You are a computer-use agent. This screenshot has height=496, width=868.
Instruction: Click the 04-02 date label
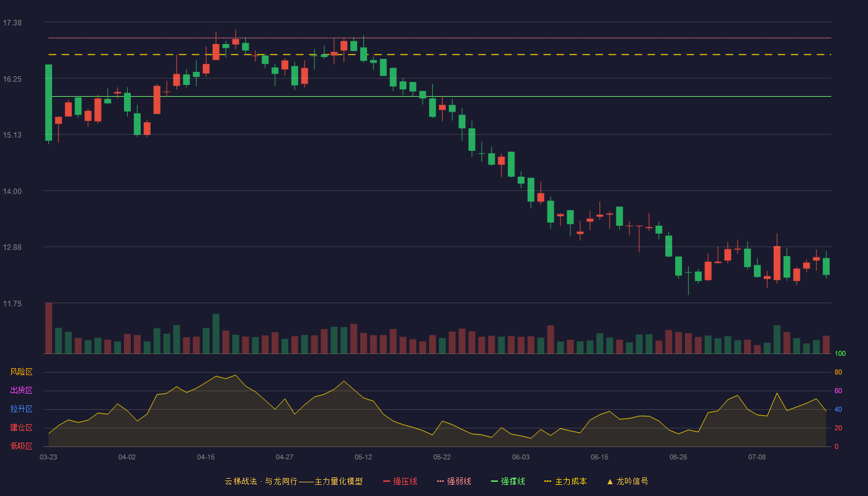click(x=127, y=457)
